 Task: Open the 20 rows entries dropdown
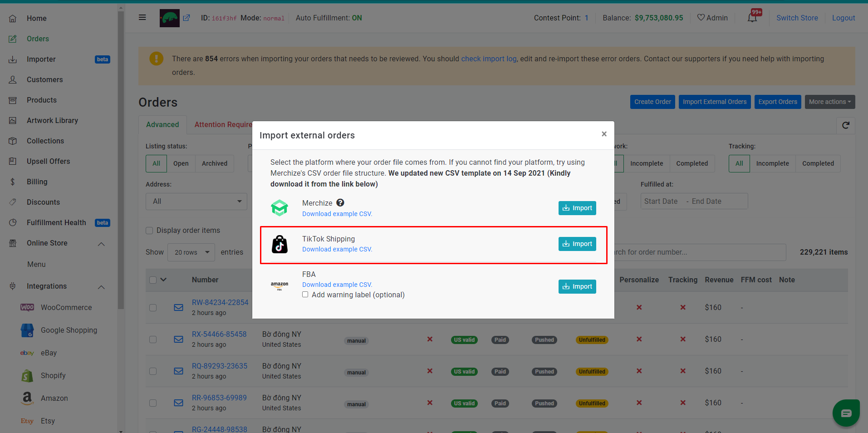(x=191, y=252)
